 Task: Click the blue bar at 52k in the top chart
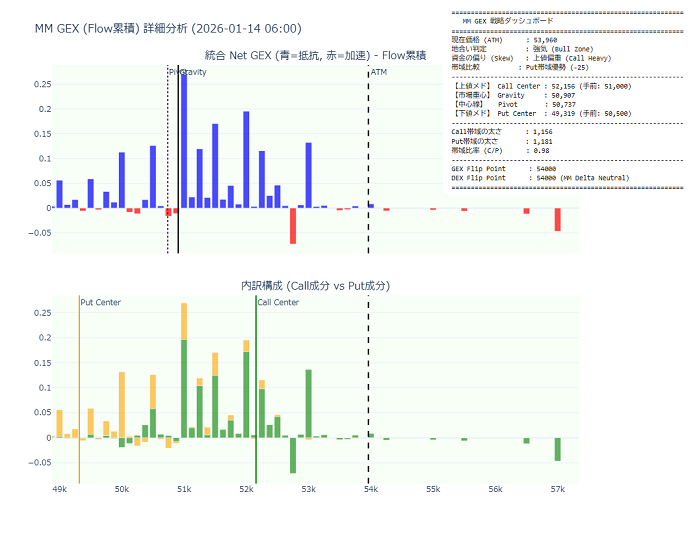point(246,160)
